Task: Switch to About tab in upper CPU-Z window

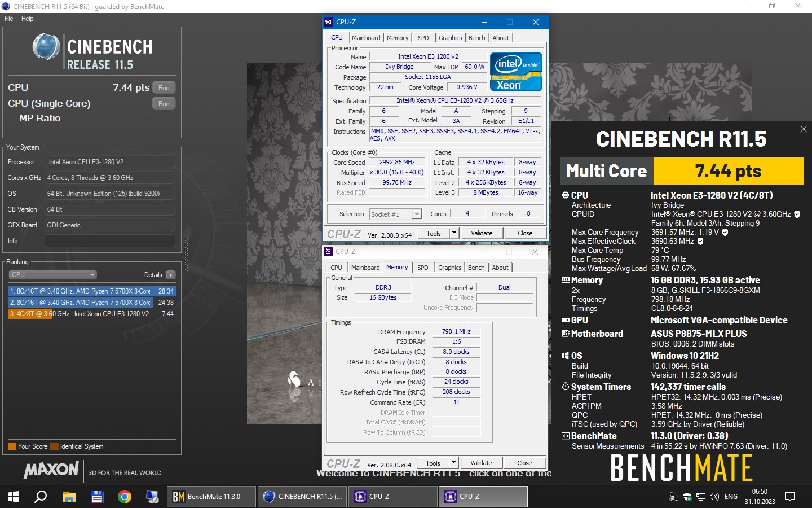Action: [x=501, y=38]
